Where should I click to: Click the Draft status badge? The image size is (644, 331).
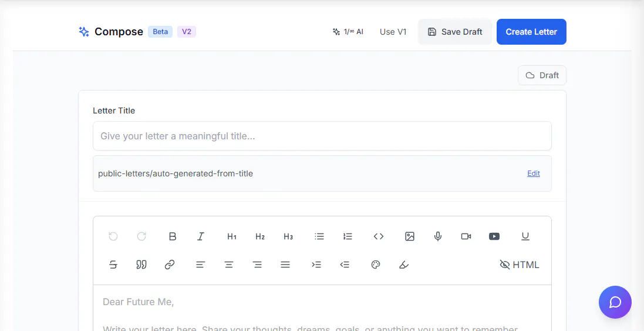coord(542,75)
